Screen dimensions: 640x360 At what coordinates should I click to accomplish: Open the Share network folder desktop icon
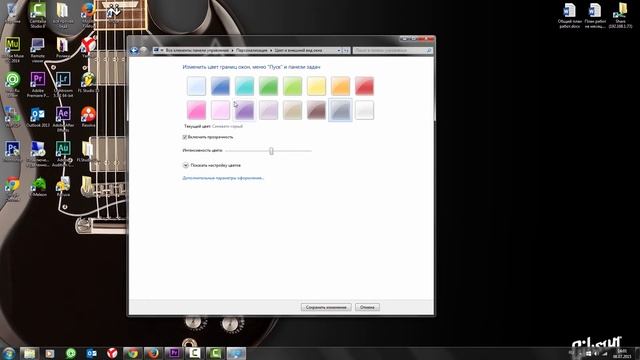620,16
